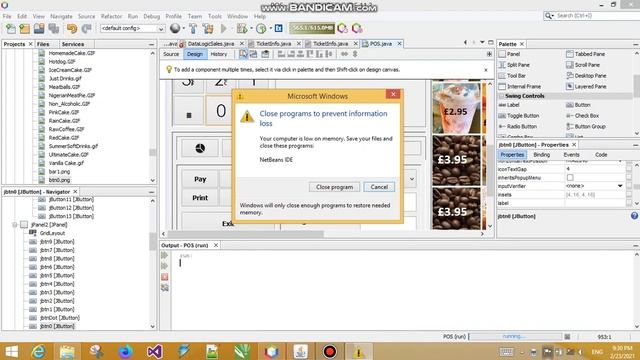The width and height of the screenshot is (640, 360).
Task: Open the editor tabs list dropdown arrow
Action: click(482, 42)
